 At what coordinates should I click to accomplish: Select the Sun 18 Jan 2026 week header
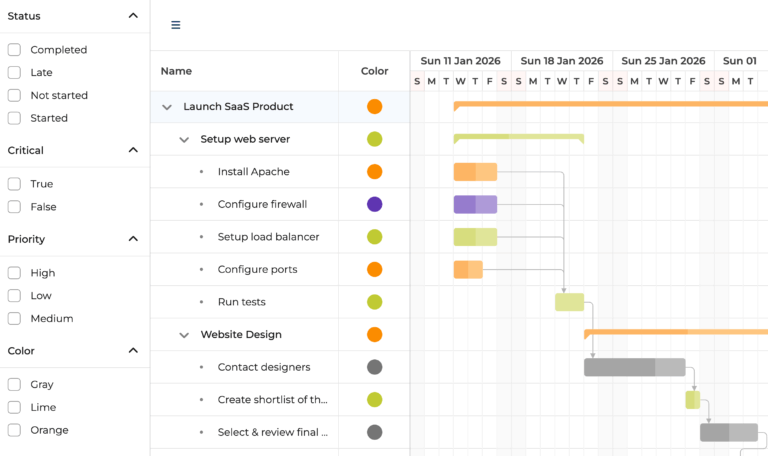point(561,61)
